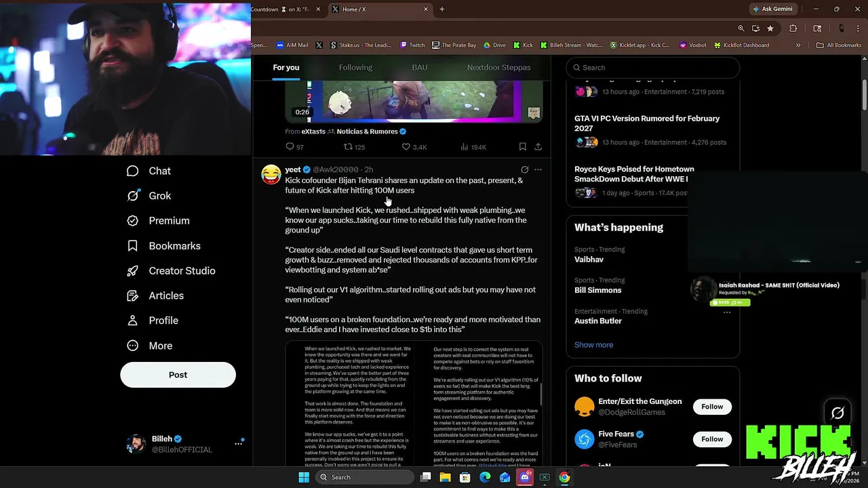Bookmark the eXtas1s video post
The image size is (868, 488).
point(522,146)
